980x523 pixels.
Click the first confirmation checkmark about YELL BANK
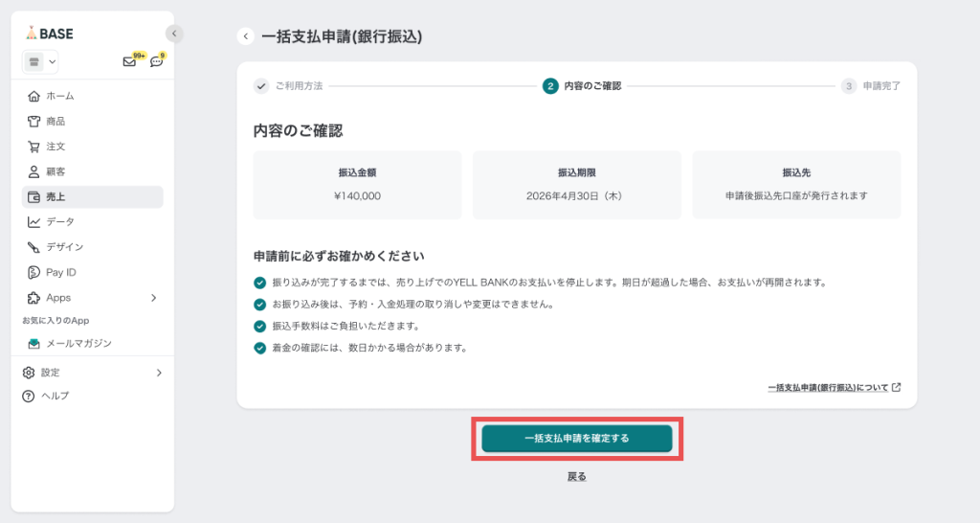(x=259, y=283)
